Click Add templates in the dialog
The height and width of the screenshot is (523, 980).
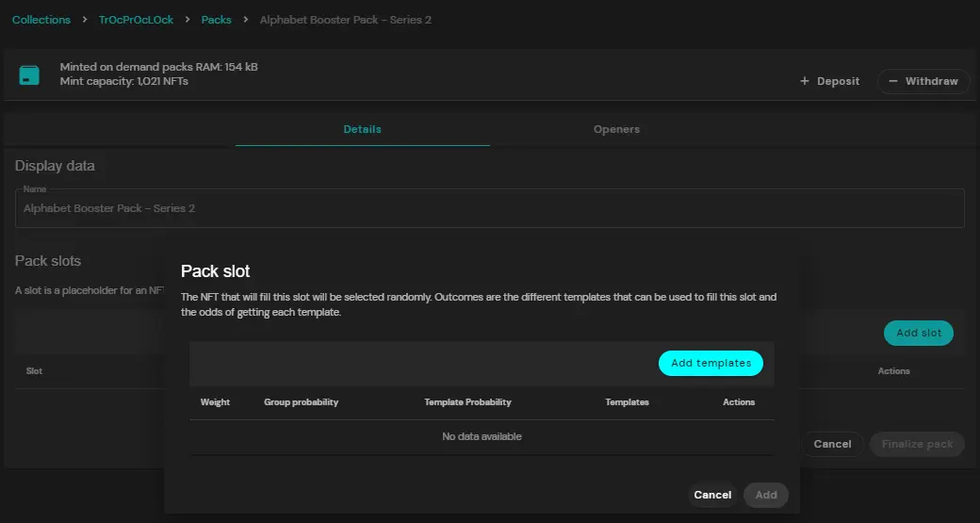710,363
